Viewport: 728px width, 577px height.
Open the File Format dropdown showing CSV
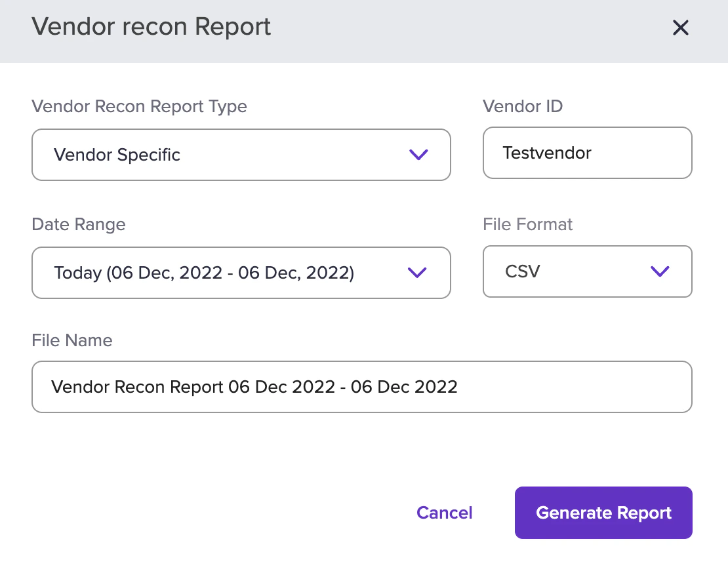pyautogui.click(x=587, y=271)
